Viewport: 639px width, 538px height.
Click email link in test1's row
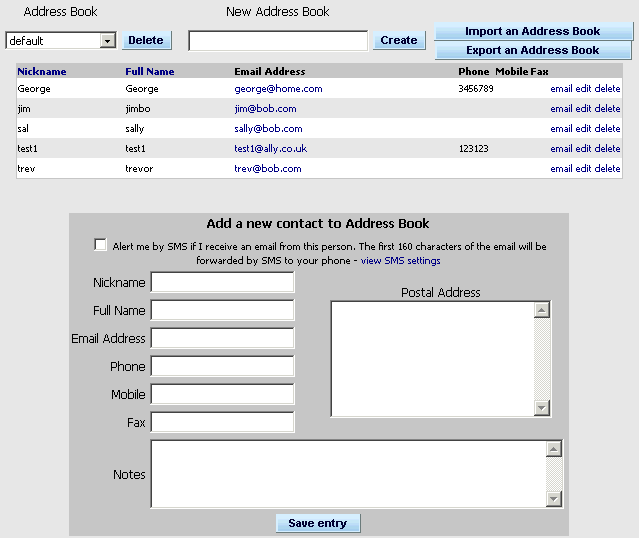(x=562, y=149)
